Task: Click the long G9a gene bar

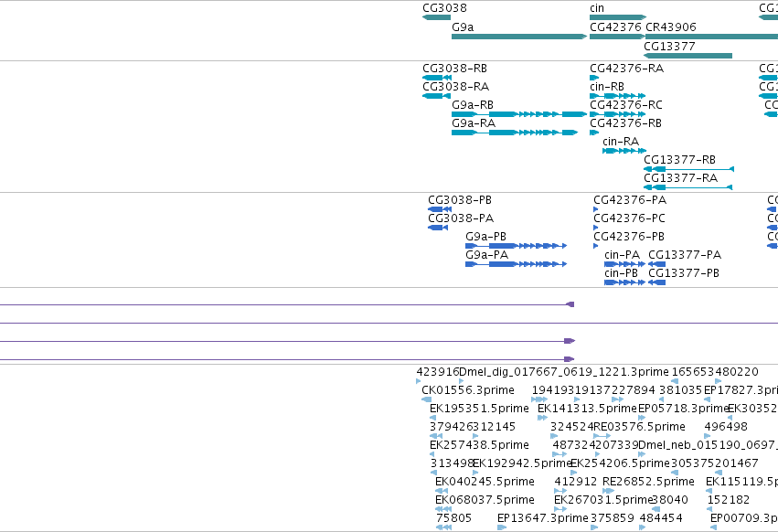Action: [x=519, y=37]
